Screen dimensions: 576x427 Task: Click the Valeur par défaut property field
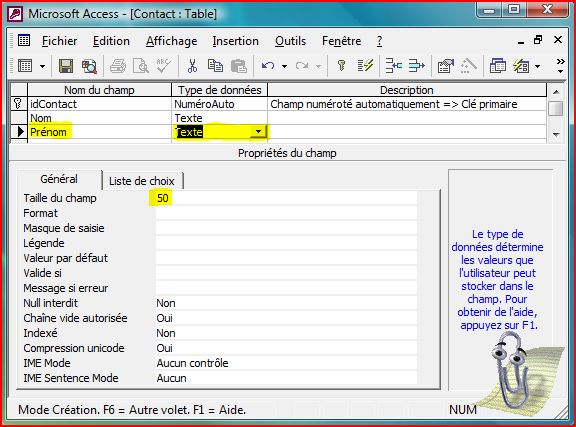point(287,258)
